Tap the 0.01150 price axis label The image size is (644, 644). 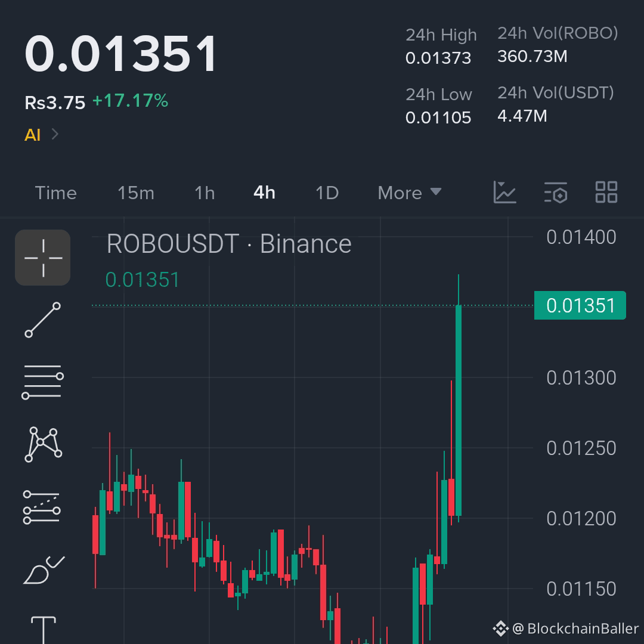[x=581, y=589]
